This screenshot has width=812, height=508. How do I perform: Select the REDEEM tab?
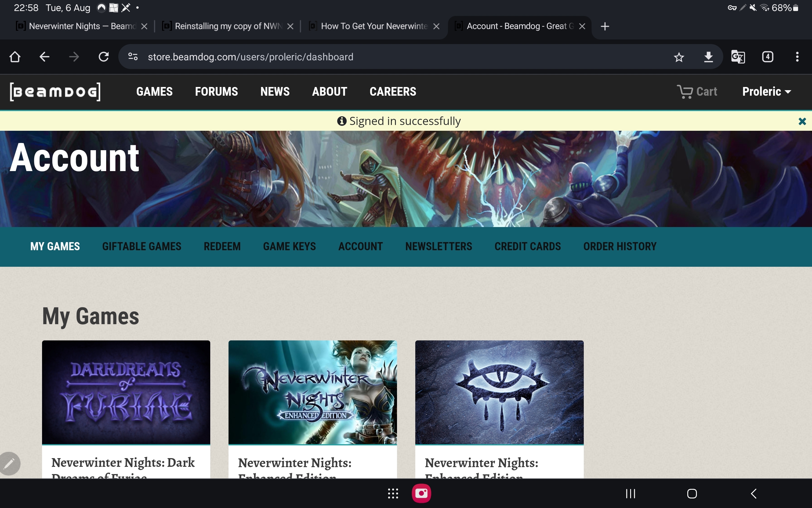coord(222,246)
